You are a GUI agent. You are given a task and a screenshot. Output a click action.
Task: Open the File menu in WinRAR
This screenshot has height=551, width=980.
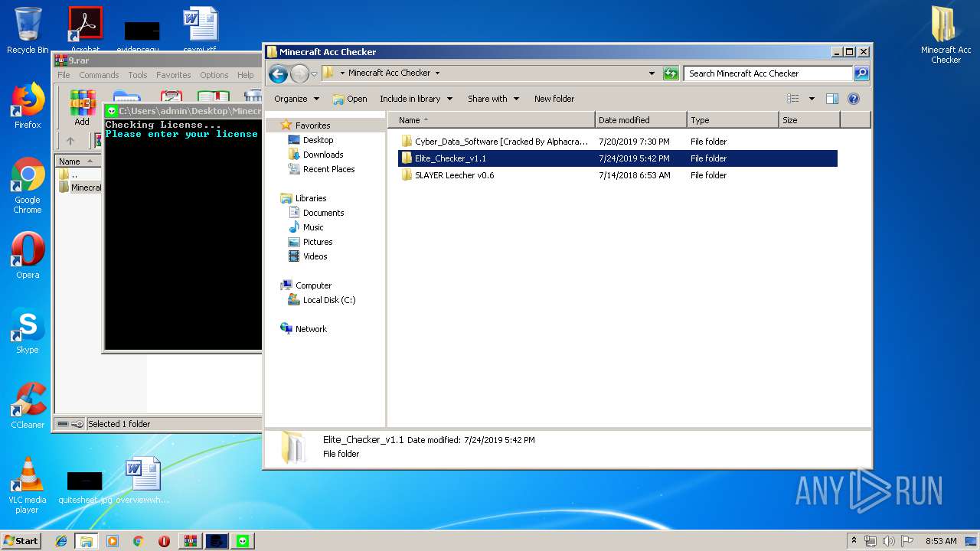[x=64, y=75]
